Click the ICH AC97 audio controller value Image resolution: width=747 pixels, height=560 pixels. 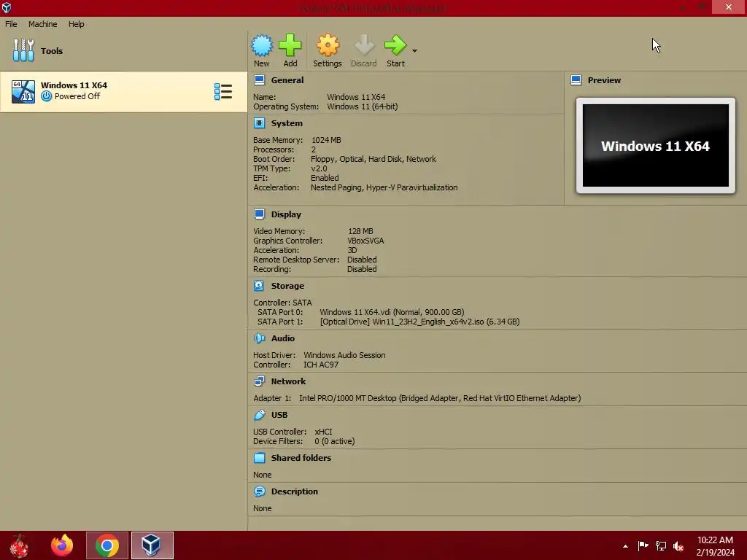click(x=321, y=365)
